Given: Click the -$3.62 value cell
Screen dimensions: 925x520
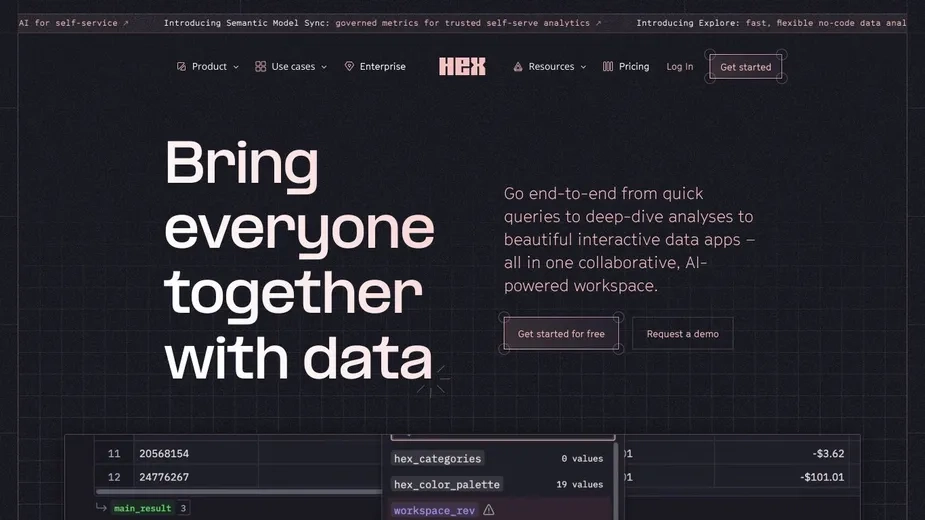Looking at the screenshot, I should click(x=828, y=453).
